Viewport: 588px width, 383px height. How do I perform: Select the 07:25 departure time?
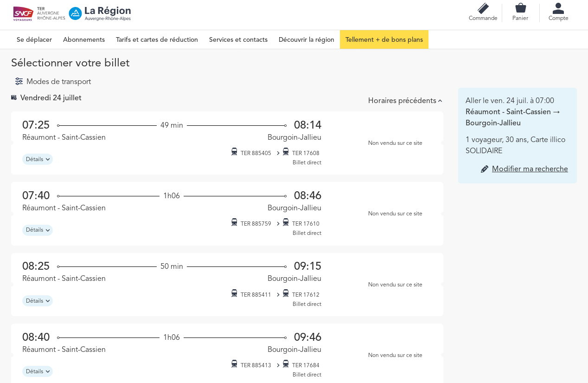pos(36,125)
